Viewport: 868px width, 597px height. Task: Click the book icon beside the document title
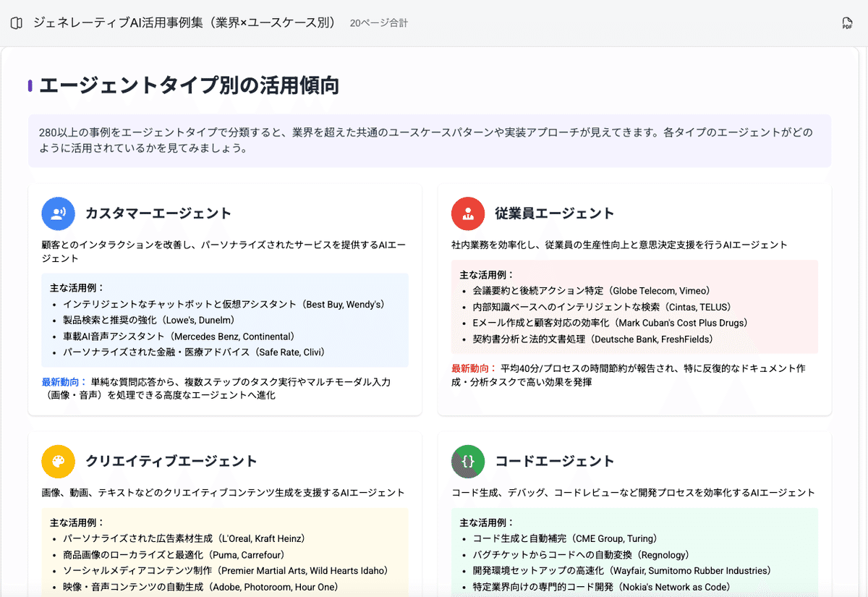17,23
